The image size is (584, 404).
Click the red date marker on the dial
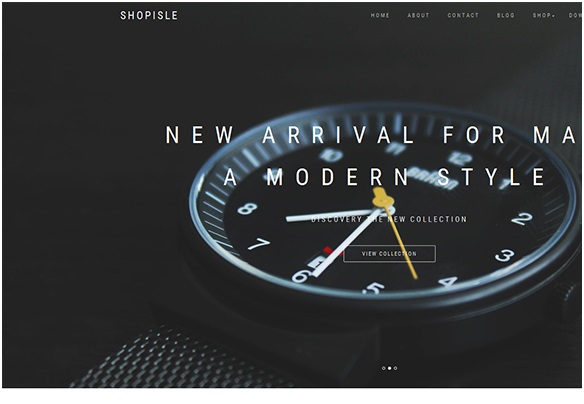point(328,250)
